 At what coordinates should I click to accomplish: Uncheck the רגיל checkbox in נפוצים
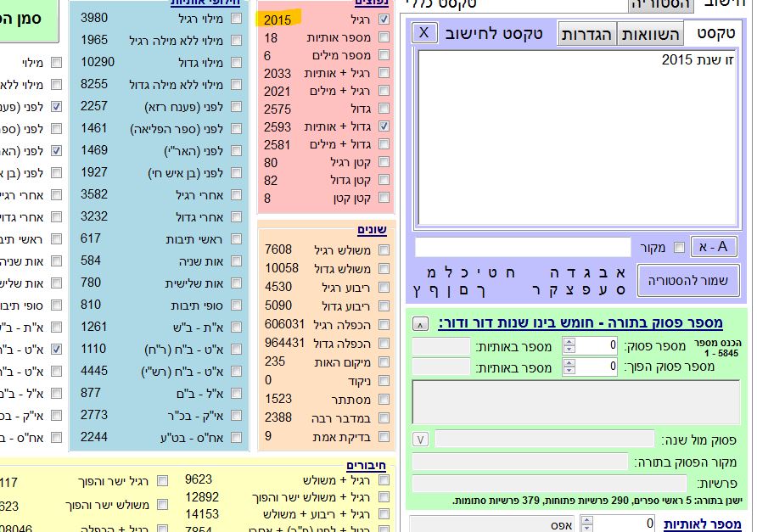384,20
